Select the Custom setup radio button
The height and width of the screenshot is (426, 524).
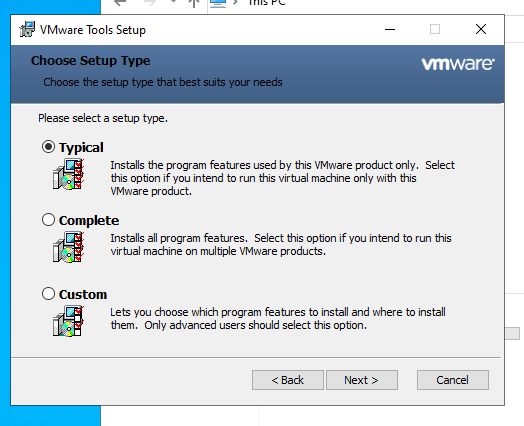[x=48, y=294]
